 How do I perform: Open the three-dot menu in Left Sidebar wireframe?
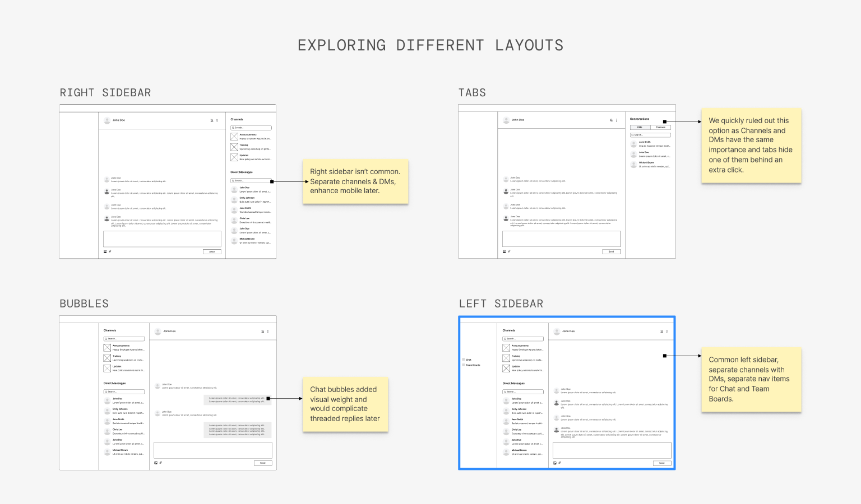667,332
